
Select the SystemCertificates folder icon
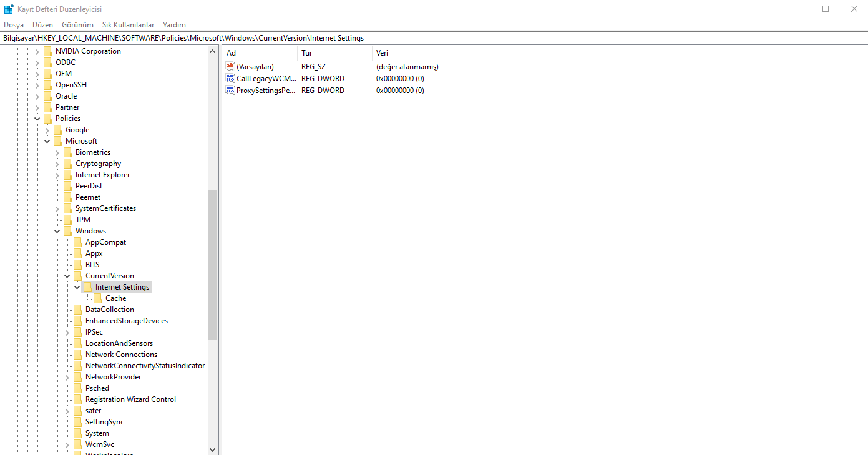(x=67, y=208)
